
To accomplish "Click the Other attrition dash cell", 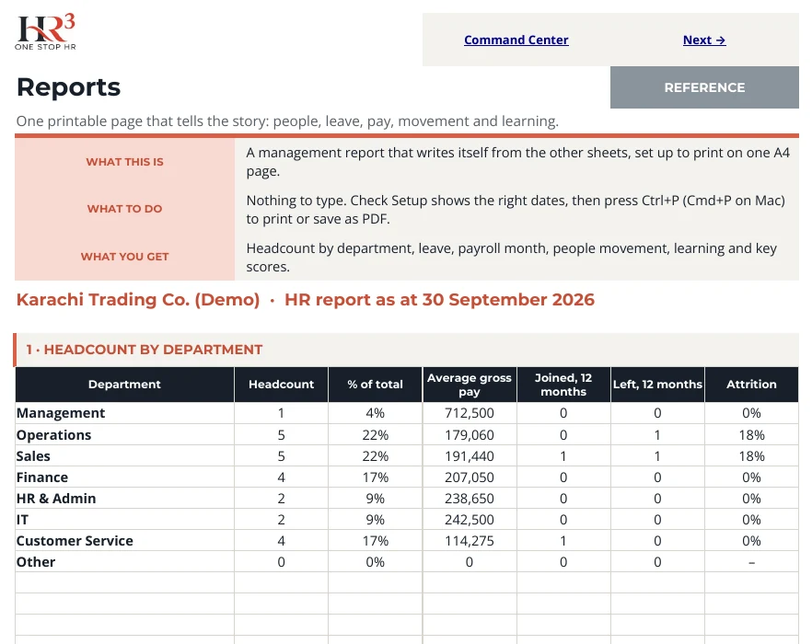I will click(x=751, y=562).
